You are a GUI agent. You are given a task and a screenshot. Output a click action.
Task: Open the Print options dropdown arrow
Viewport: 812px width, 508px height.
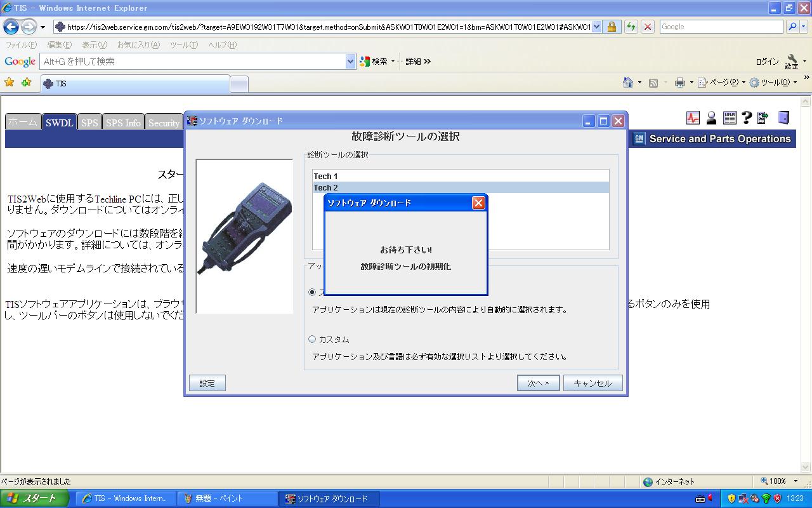[691, 83]
